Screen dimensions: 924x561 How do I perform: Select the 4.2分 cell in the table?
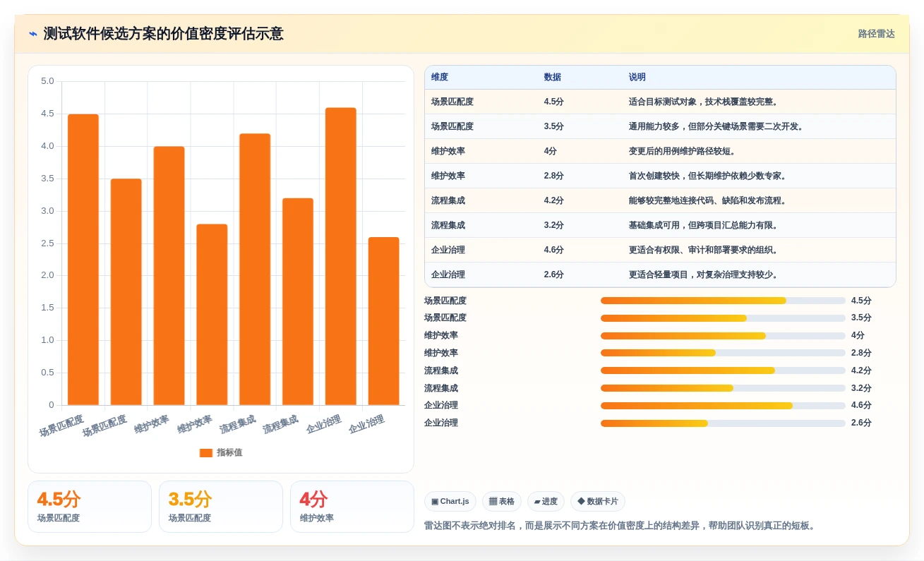pos(554,200)
